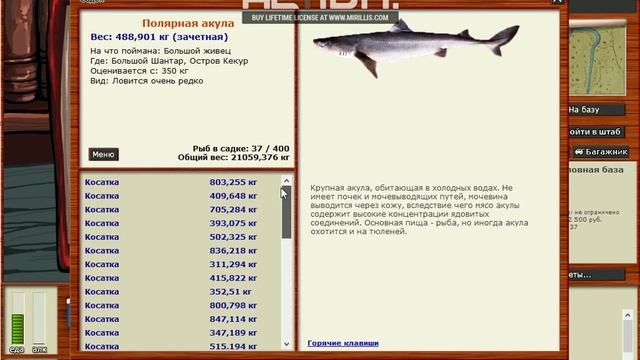Click the fish list scrollbar thumb
The width and height of the screenshot is (640, 360).
tap(287, 212)
